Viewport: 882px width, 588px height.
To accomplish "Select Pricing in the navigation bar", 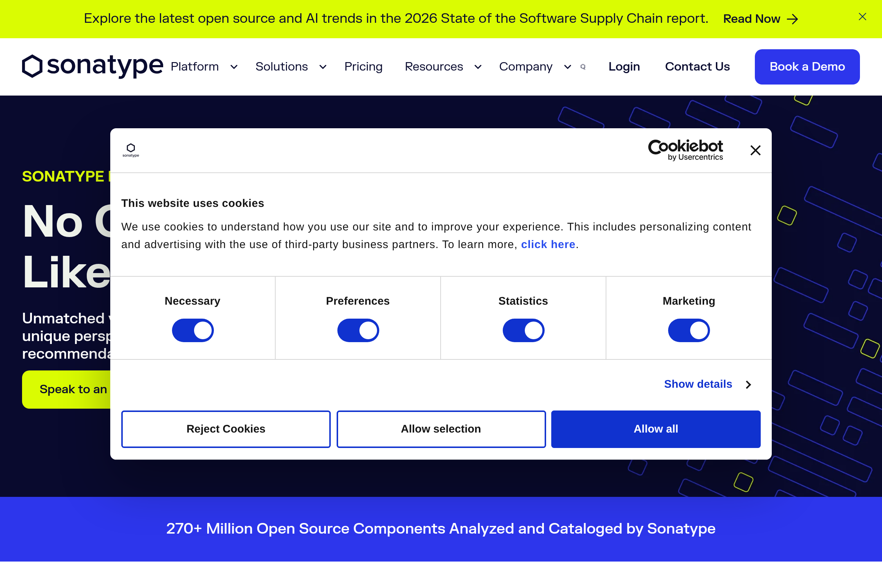I will pos(363,67).
